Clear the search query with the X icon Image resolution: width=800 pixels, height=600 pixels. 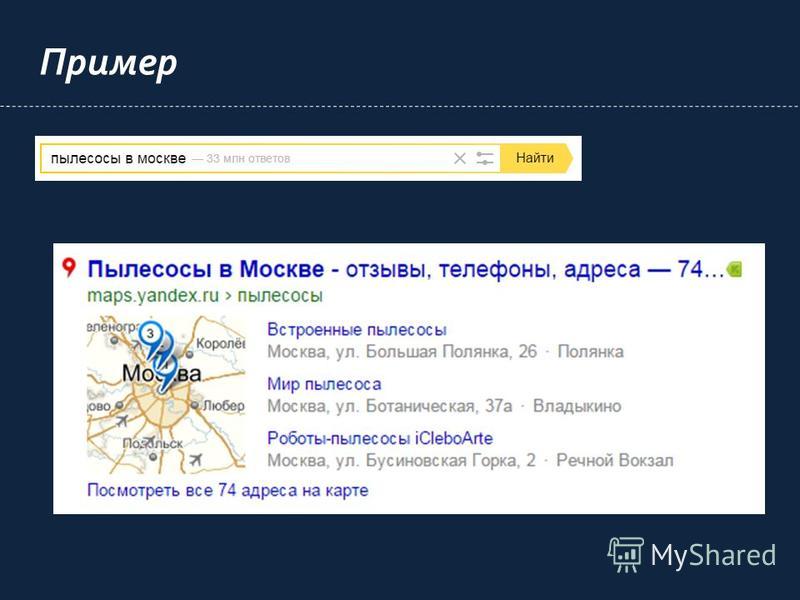click(x=460, y=159)
